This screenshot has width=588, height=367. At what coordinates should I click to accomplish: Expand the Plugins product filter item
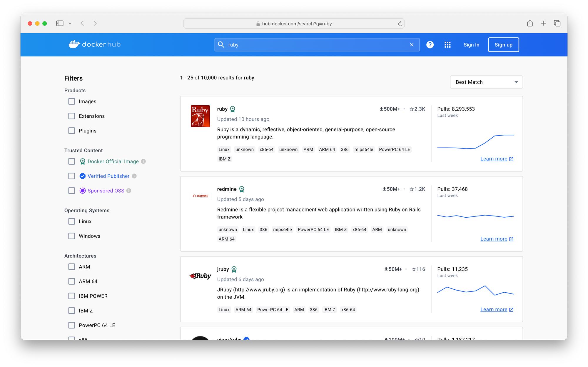72,131
